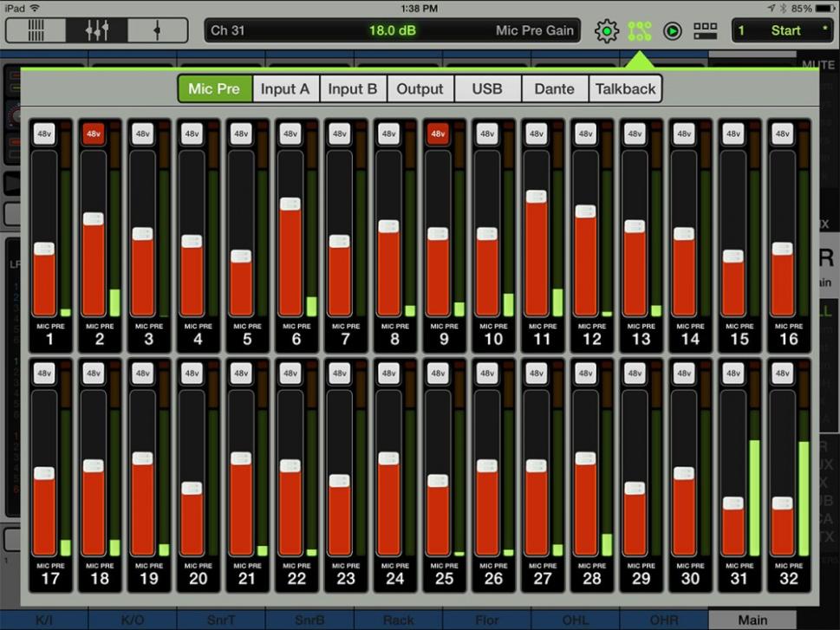Select the Talkback tab
Viewport: 840px width, 630px height.
(625, 88)
